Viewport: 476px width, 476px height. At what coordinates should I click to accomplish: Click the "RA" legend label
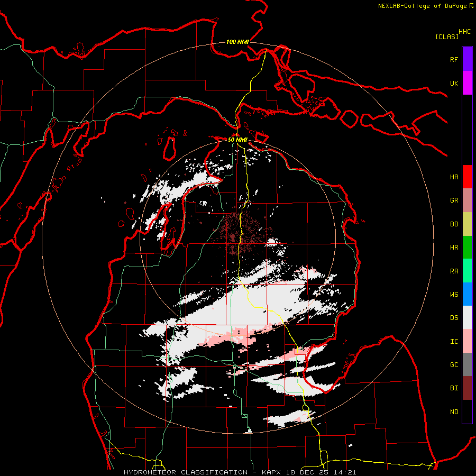[454, 271]
